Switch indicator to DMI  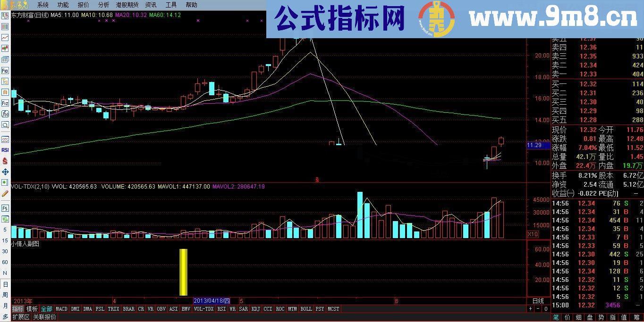pyautogui.click(x=75, y=309)
